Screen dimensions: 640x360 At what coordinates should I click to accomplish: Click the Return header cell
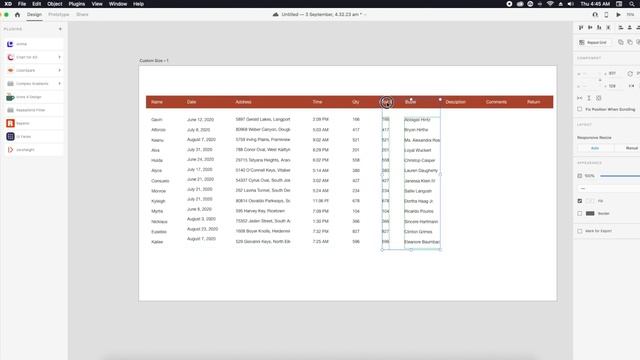click(533, 102)
